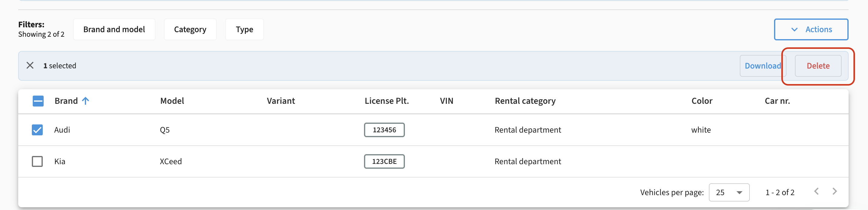Select the XCeed model cell
The width and height of the screenshot is (868, 210).
tap(171, 161)
